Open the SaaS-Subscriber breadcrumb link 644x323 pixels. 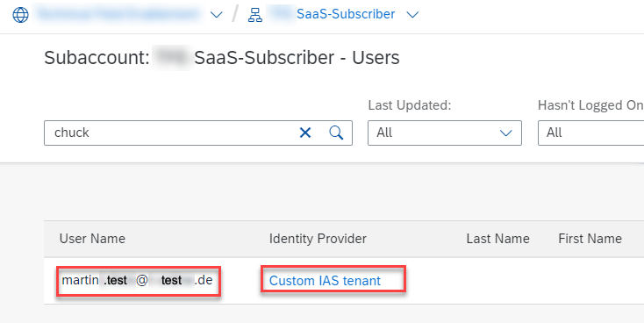pos(346,14)
